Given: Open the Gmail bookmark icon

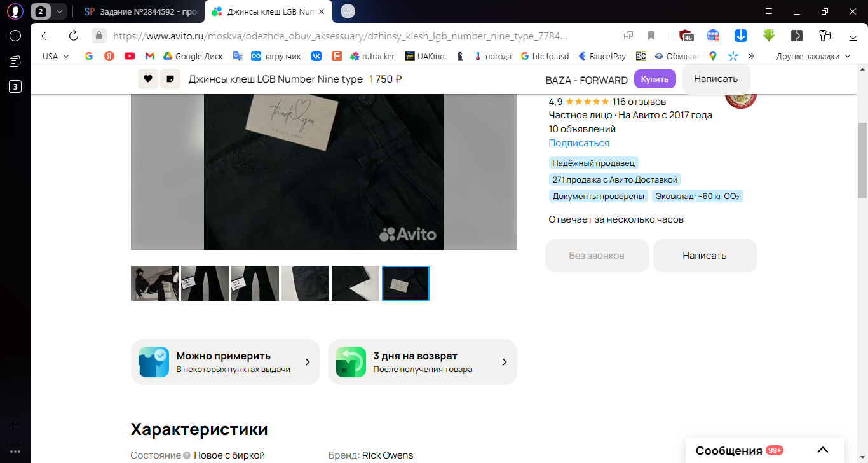Looking at the screenshot, I should tap(150, 56).
